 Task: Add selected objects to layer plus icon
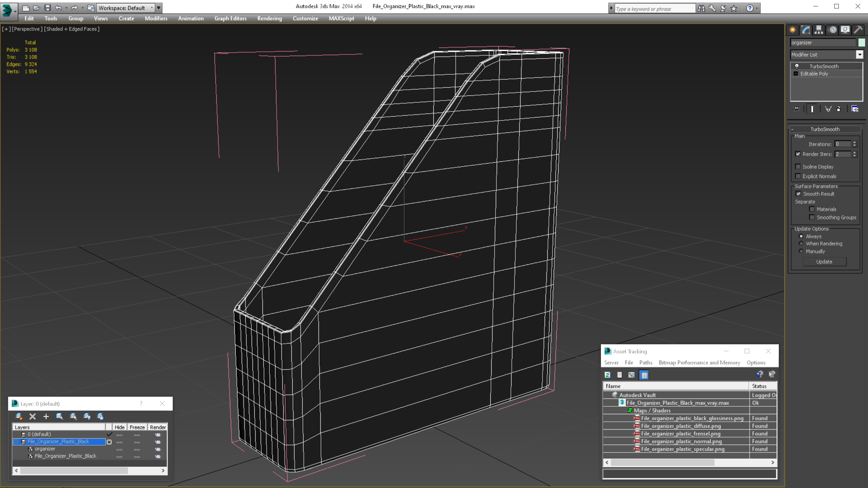click(46, 416)
